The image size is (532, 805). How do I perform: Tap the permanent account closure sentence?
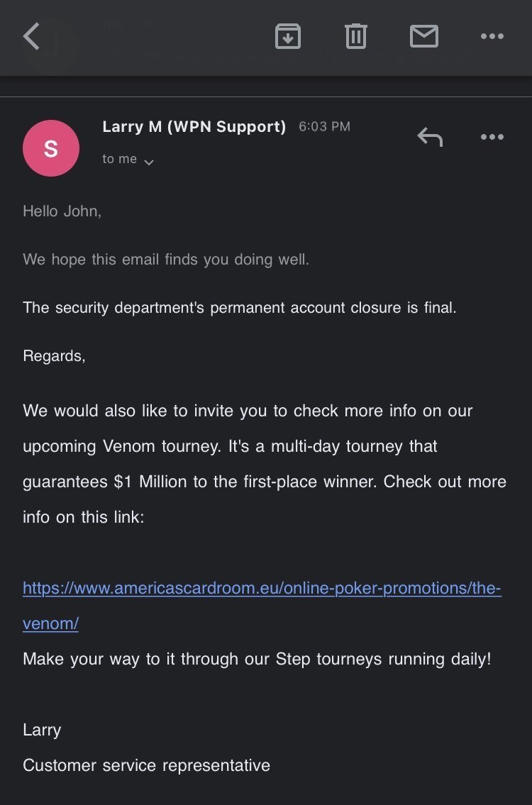(x=240, y=308)
